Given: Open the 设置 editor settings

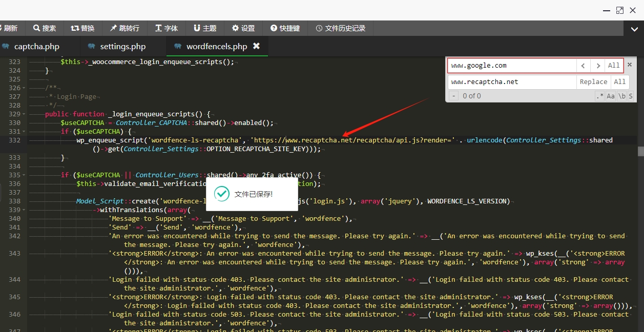Looking at the screenshot, I should 243,28.
